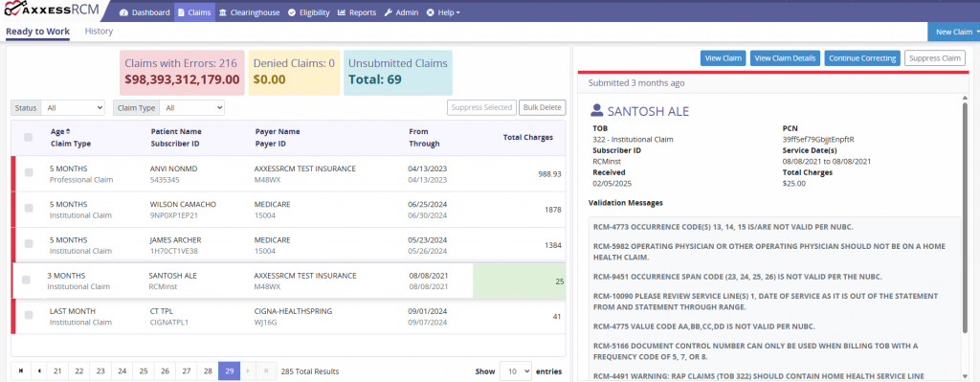Screen dimensions: 980x382
Task: Open the Reports menu item
Action: tap(357, 12)
